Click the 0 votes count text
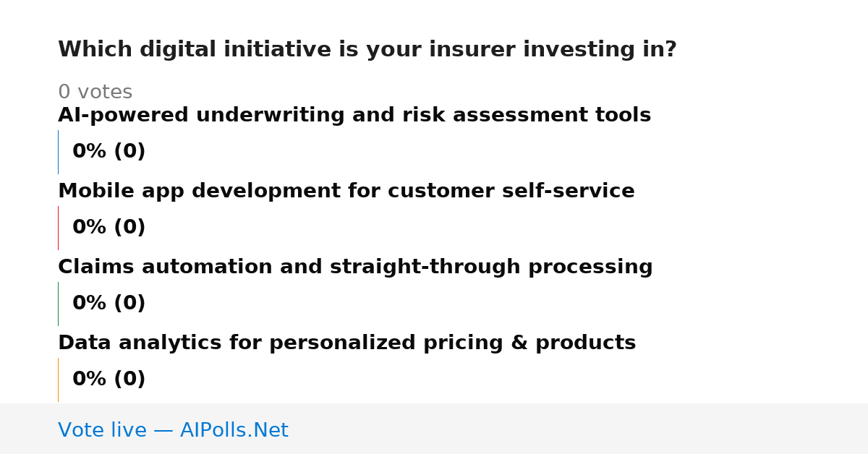Screen dimensions: 868x454 [95, 93]
